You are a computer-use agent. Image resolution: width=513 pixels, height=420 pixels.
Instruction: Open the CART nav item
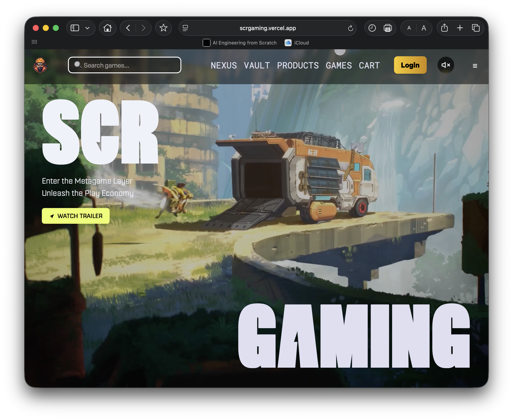[369, 65]
